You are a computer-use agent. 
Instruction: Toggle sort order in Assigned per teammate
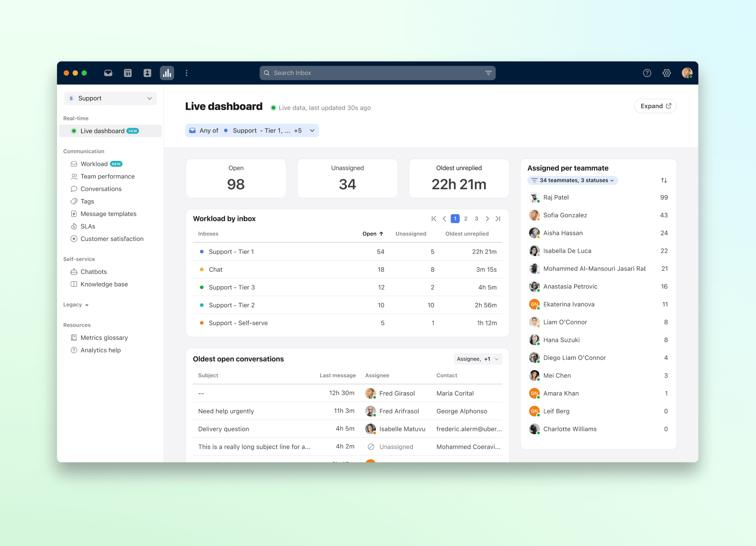coord(664,180)
